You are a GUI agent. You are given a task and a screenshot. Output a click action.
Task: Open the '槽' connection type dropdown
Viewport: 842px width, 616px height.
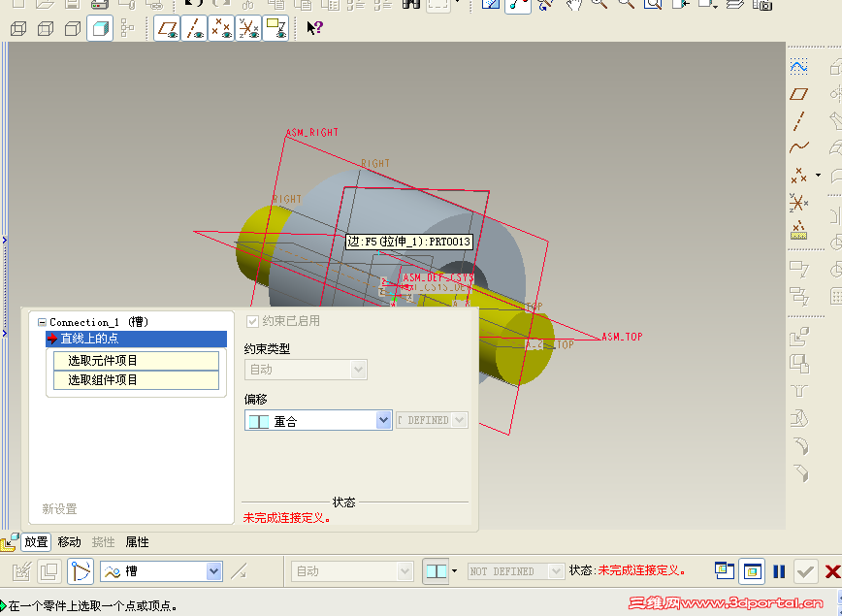coord(161,571)
